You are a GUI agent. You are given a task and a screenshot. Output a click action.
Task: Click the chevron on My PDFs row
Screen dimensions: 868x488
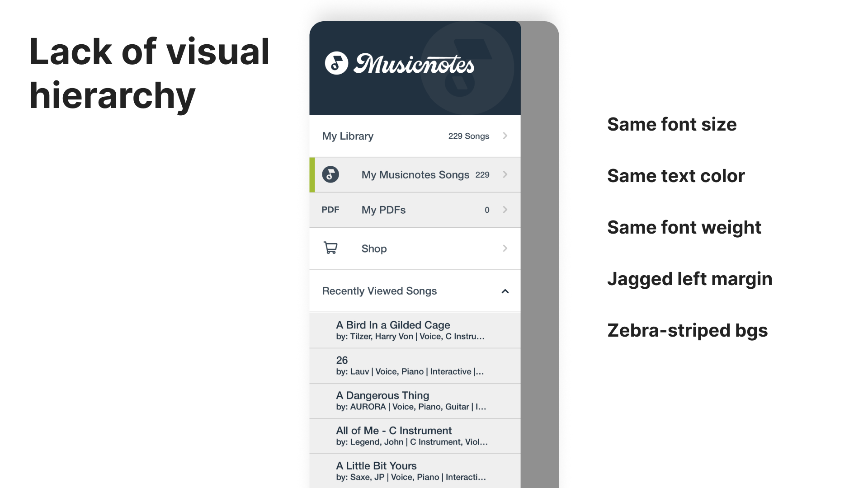click(505, 210)
